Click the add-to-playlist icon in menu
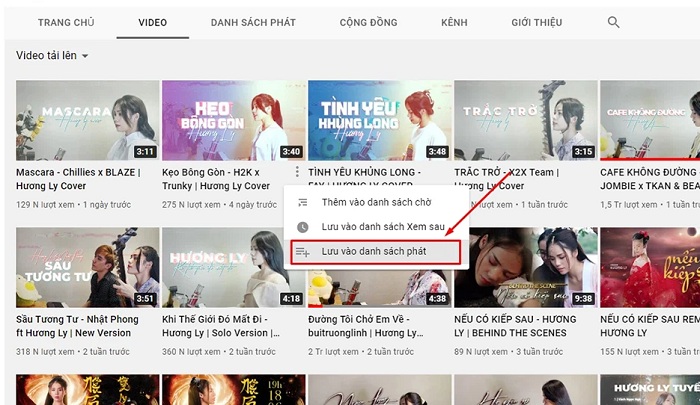The height and width of the screenshot is (405, 700). [303, 252]
